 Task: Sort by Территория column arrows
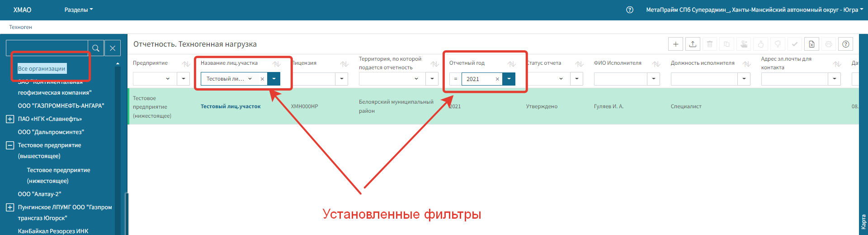[x=434, y=64]
